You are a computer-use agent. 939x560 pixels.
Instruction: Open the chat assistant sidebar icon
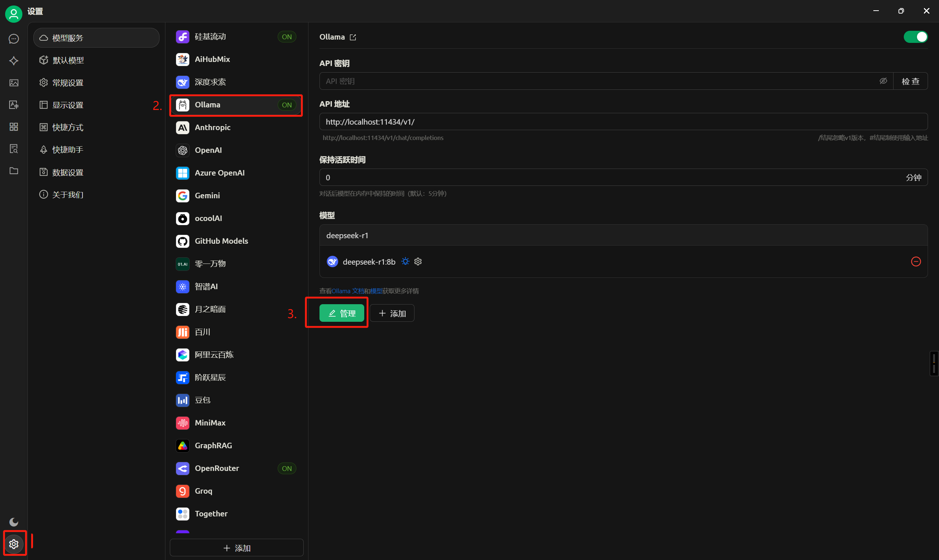coord(14,39)
